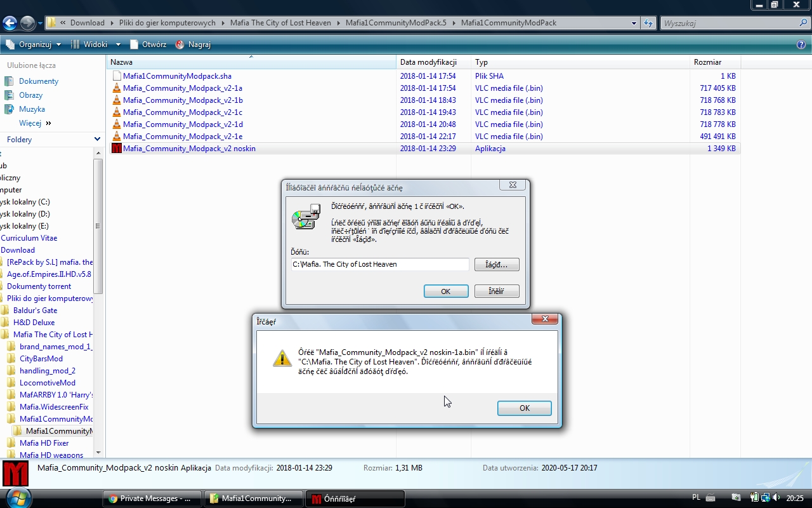The height and width of the screenshot is (508, 812).
Task: Click the Mafia.WidescreenFix folder icon in tree
Action: (x=13, y=407)
